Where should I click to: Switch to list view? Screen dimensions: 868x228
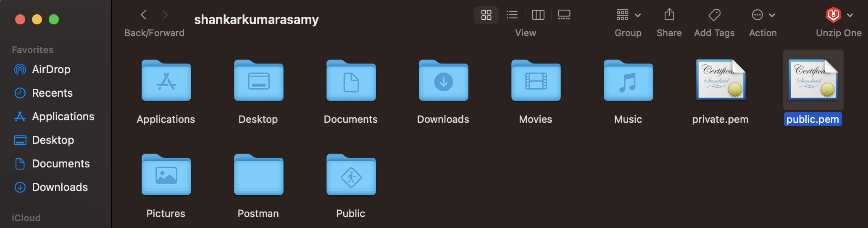[512, 15]
